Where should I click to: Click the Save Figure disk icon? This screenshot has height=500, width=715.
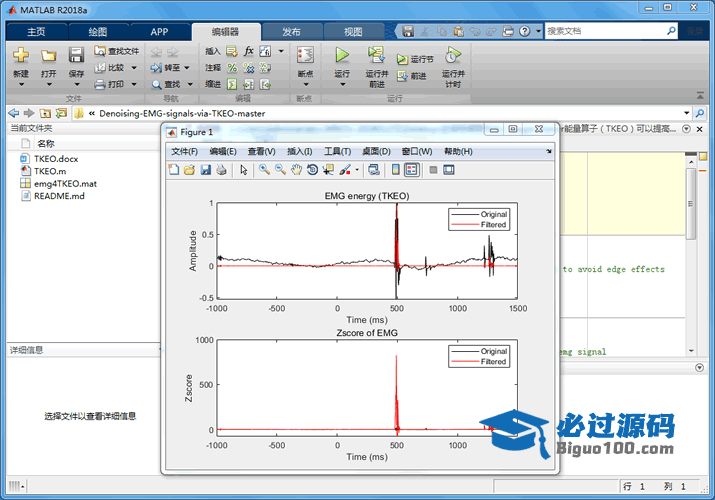205,170
